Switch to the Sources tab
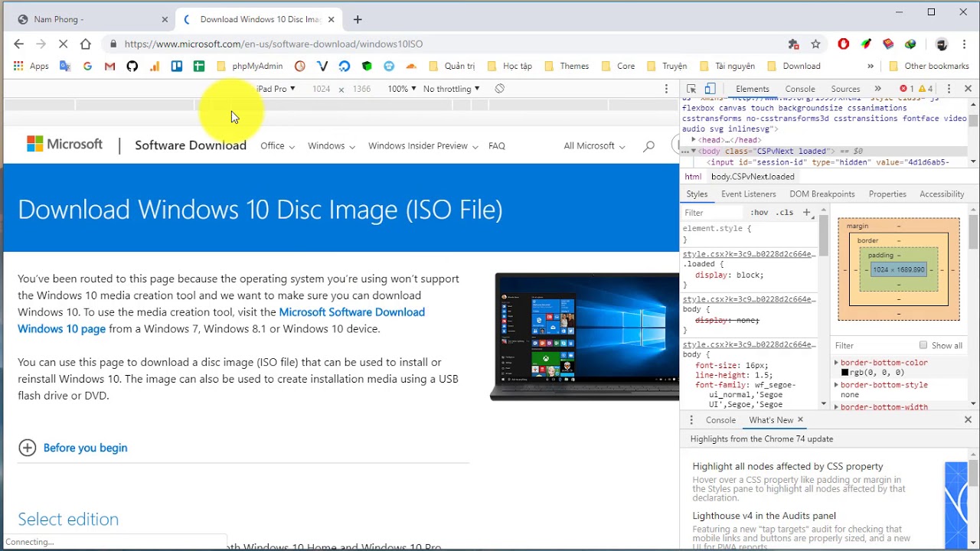The width and height of the screenshot is (980, 551). 845,89
